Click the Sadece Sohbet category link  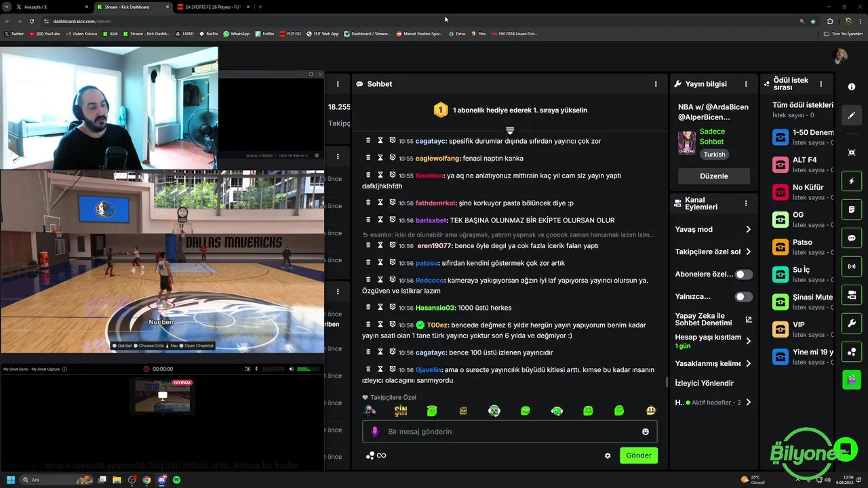pos(712,136)
